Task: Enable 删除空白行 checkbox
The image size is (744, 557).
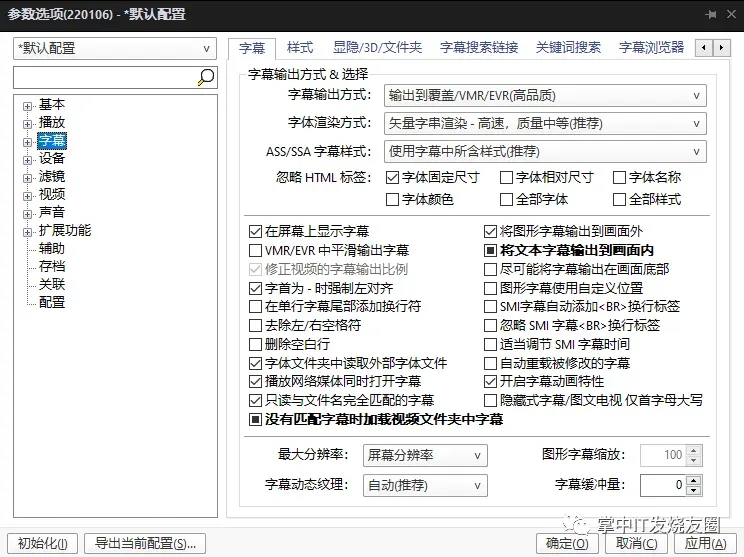Action: [255, 344]
